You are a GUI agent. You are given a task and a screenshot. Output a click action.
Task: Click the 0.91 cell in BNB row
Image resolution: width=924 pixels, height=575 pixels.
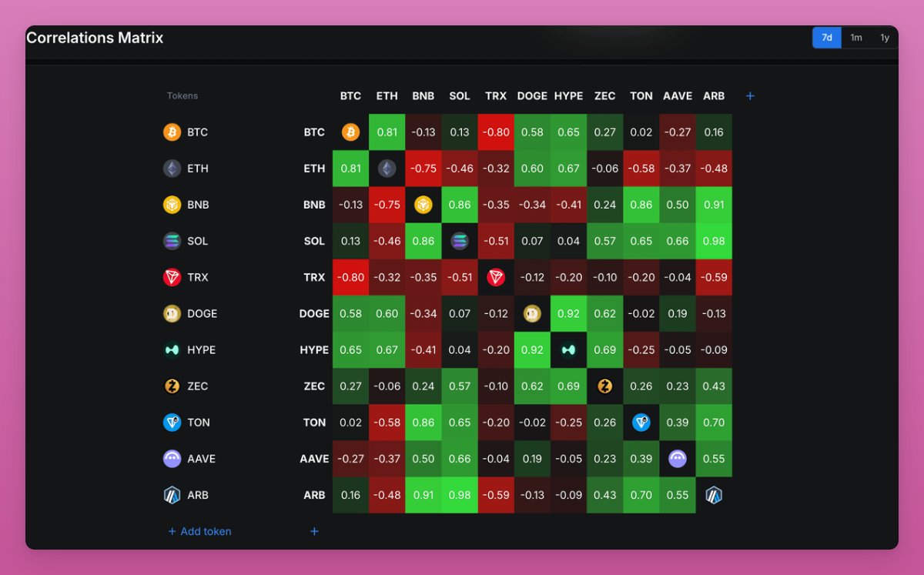pos(714,205)
